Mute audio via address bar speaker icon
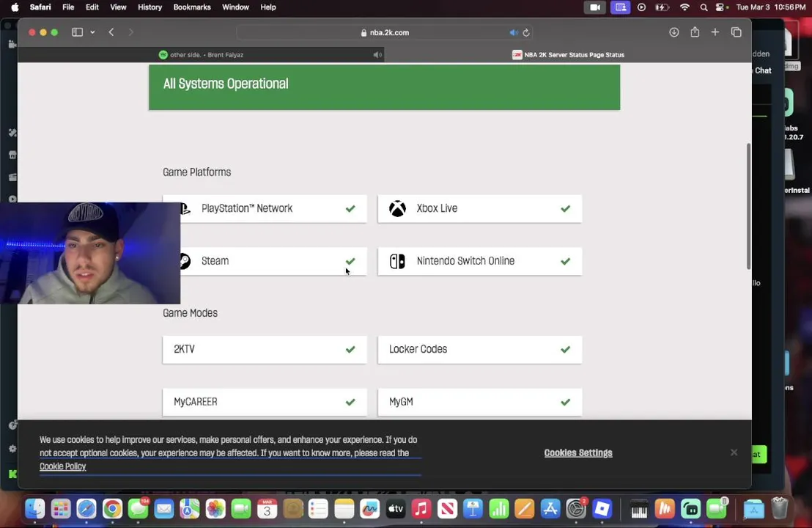812x528 pixels. click(x=513, y=32)
